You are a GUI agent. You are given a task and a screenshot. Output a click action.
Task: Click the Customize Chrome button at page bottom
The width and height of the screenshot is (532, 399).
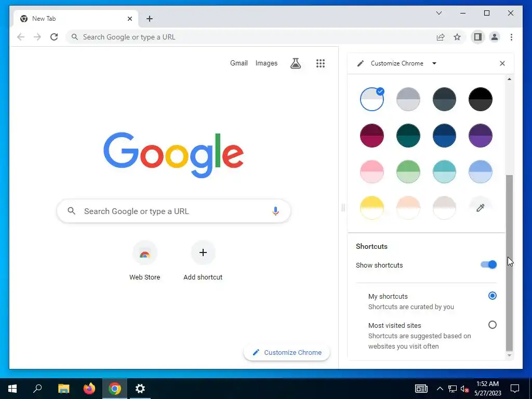287,353
